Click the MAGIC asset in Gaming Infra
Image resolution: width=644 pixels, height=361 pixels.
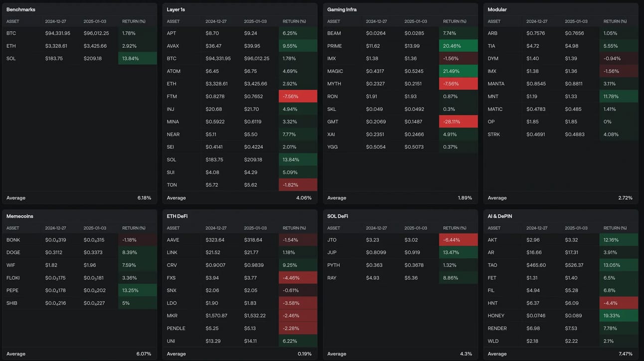coord(335,71)
